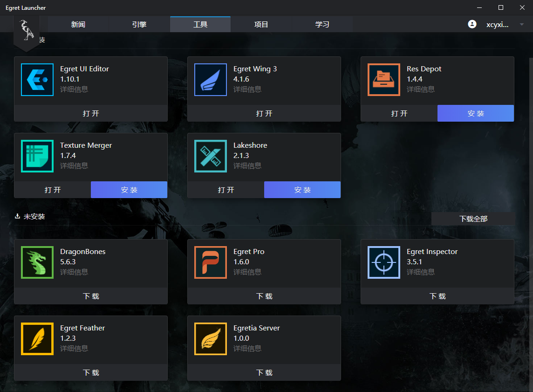View 详细信息 for Res Depot
The width and height of the screenshot is (533, 392).
tap(421, 89)
